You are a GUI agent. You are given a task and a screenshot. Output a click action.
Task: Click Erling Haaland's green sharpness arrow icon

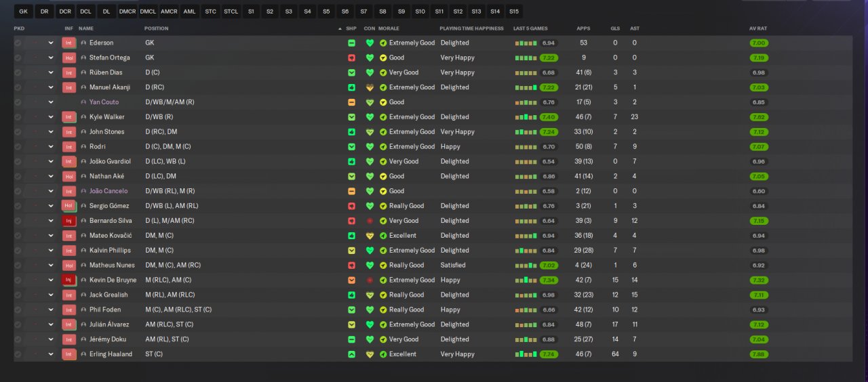351,354
